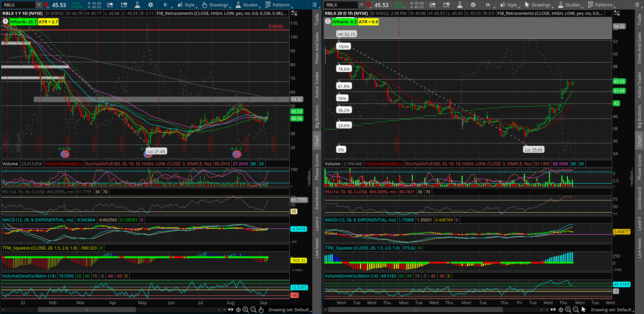Change the 1h timeframe button on right chart

(488, 5)
